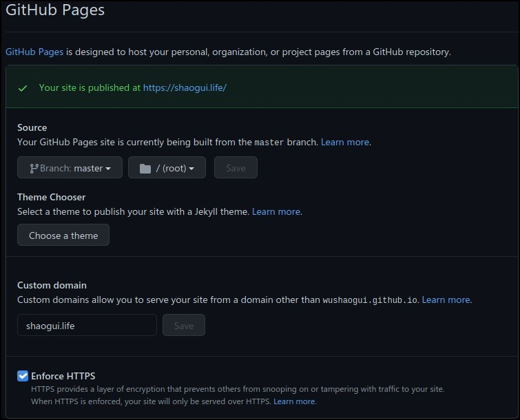520x420 pixels.
Task: Click the GitHub Pages section heading
Action: 55,10
